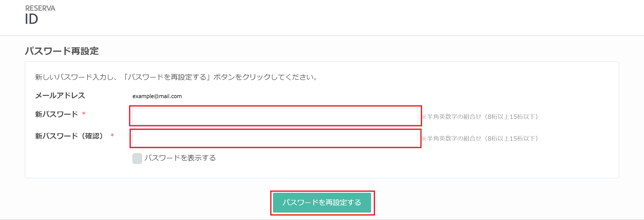Screen dimensions: 644x220
Task: Click the 新パスワード（確認） field label
Action: 69,136
